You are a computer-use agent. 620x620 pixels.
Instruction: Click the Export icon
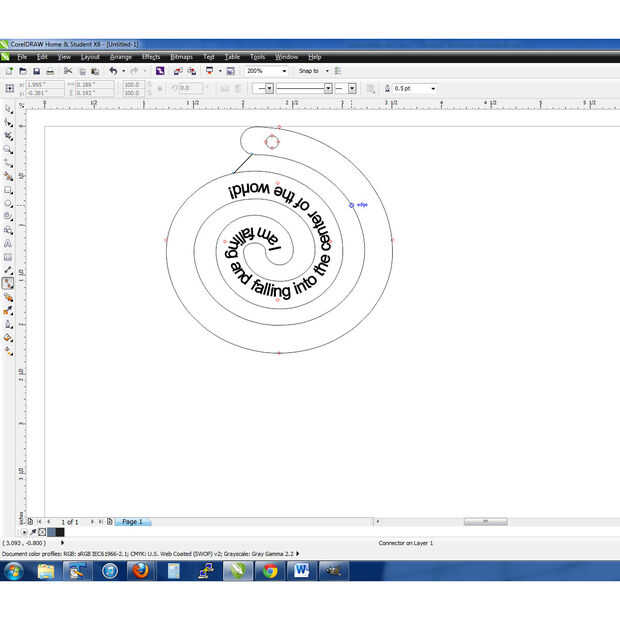click(x=192, y=71)
